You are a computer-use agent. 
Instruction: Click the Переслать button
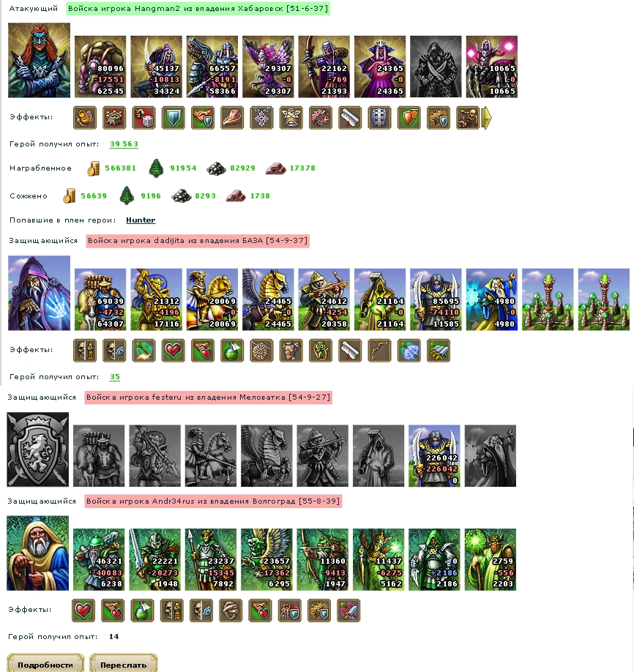point(124,663)
